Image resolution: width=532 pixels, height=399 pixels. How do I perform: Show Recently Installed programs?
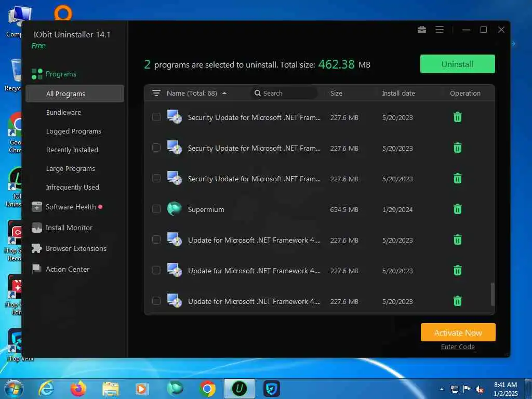tap(72, 150)
